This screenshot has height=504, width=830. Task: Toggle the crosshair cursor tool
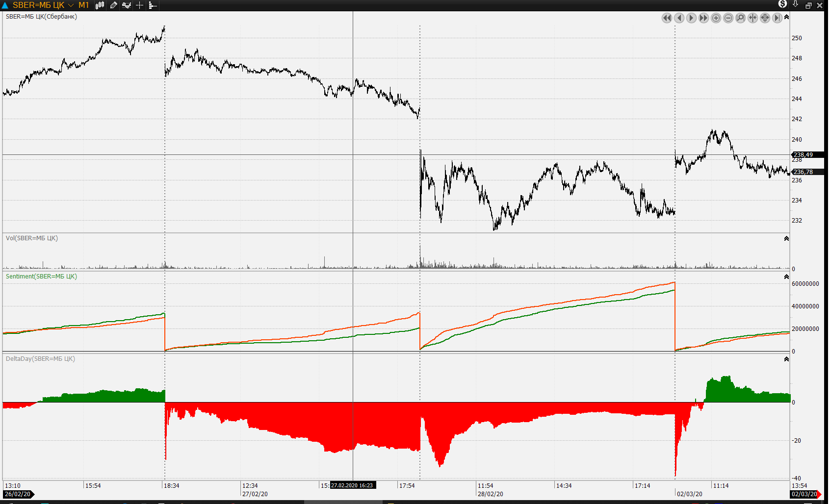tap(139, 5)
